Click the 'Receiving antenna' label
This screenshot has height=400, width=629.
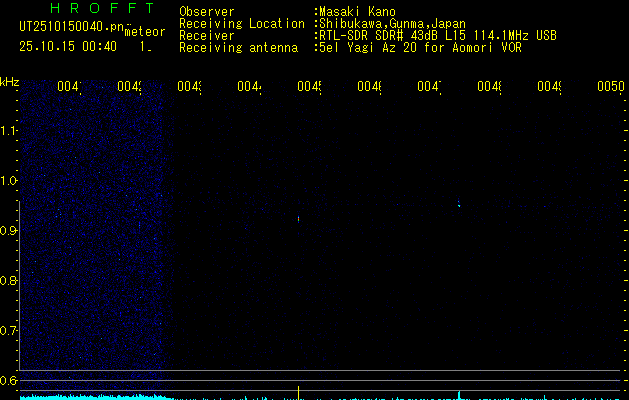click(x=238, y=48)
